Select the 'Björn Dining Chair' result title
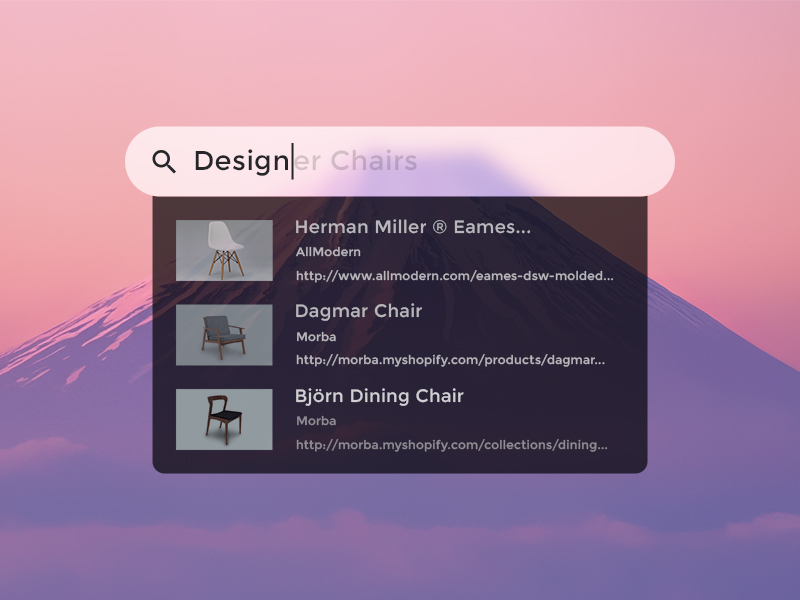Screen dimensions: 800x600 379,396
